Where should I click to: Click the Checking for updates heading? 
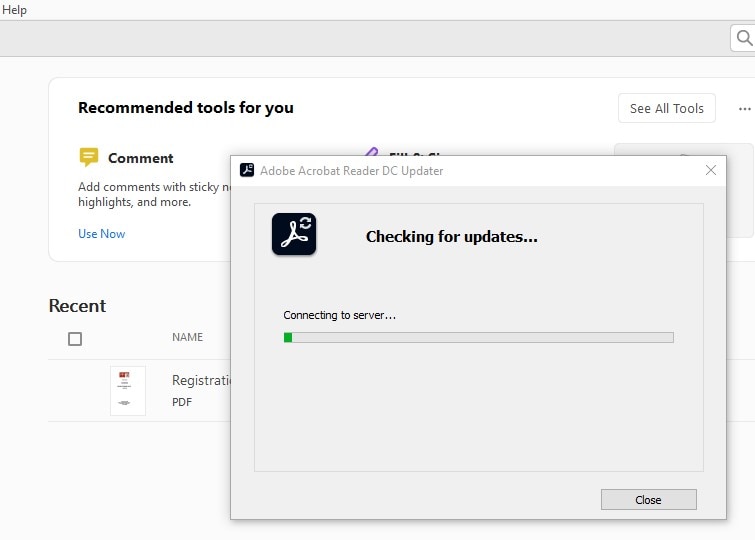click(452, 237)
